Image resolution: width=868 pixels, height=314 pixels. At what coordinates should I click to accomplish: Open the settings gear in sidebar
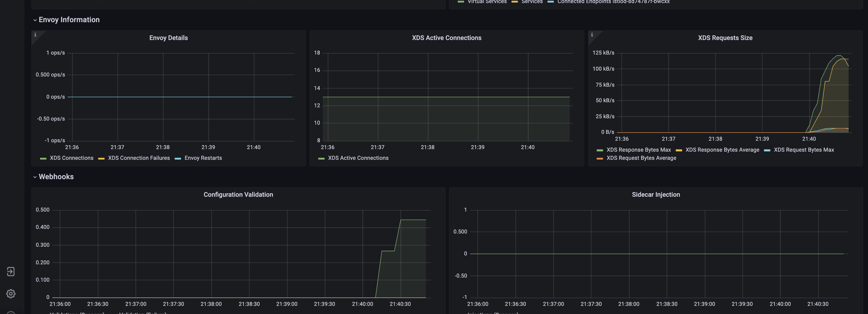point(11,293)
